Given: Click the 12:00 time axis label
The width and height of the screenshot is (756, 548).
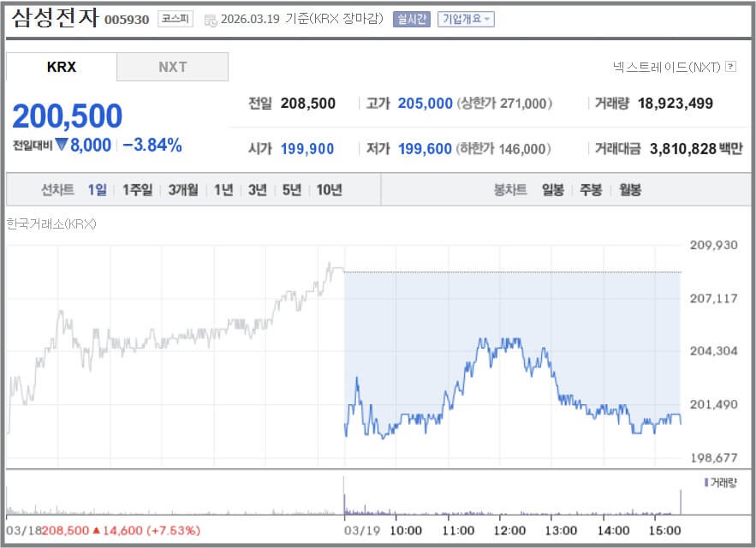Looking at the screenshot, I should point(509,531).
